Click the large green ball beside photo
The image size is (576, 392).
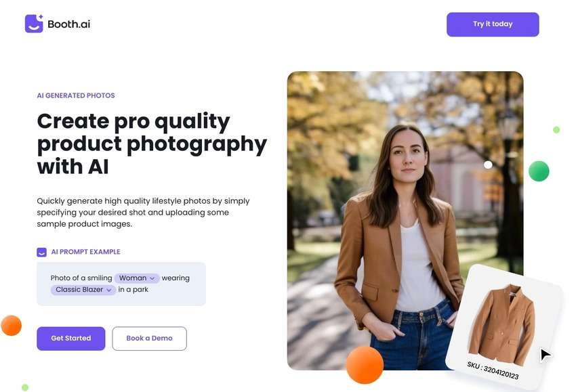point(539,171)
